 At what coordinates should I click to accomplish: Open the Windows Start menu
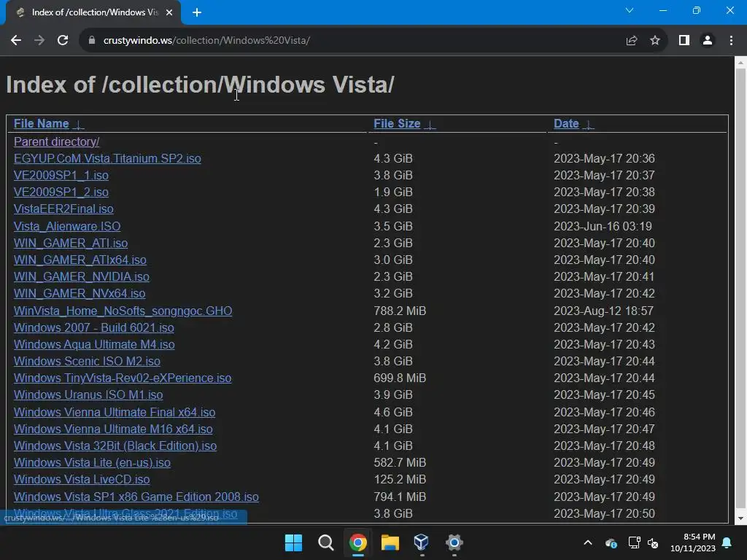pyautogui.click(x=293, y=542)
